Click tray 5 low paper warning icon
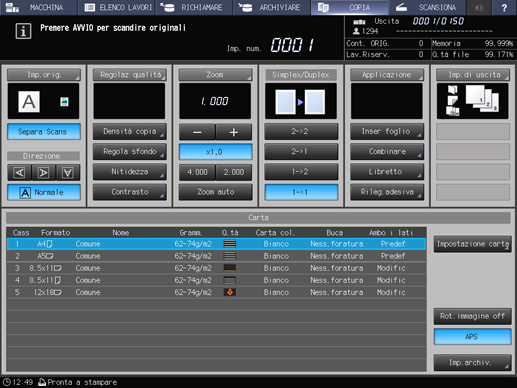 [x=230, y=292]
